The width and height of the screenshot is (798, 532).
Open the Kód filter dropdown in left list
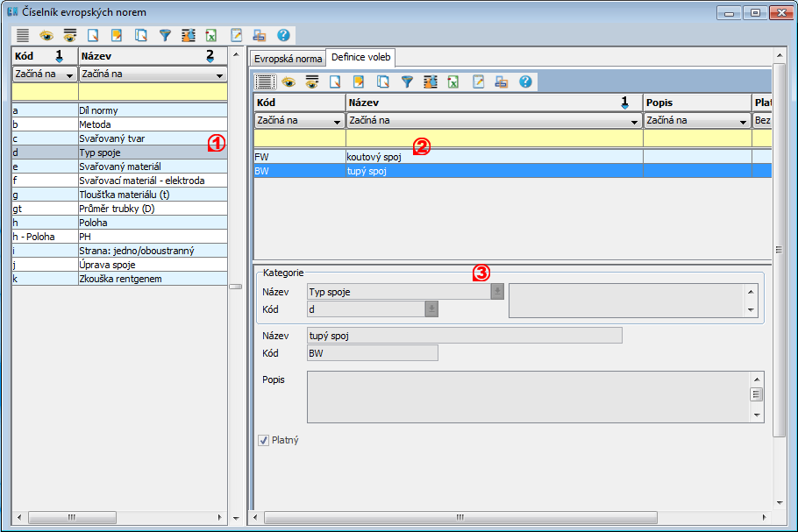pyautogui.click(x=69, y=74)
